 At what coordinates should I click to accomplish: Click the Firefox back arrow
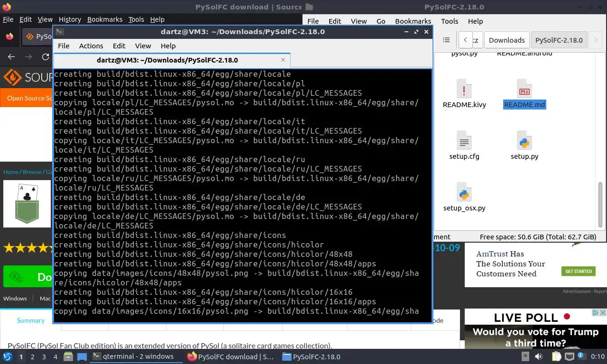[x=11, y=56]
